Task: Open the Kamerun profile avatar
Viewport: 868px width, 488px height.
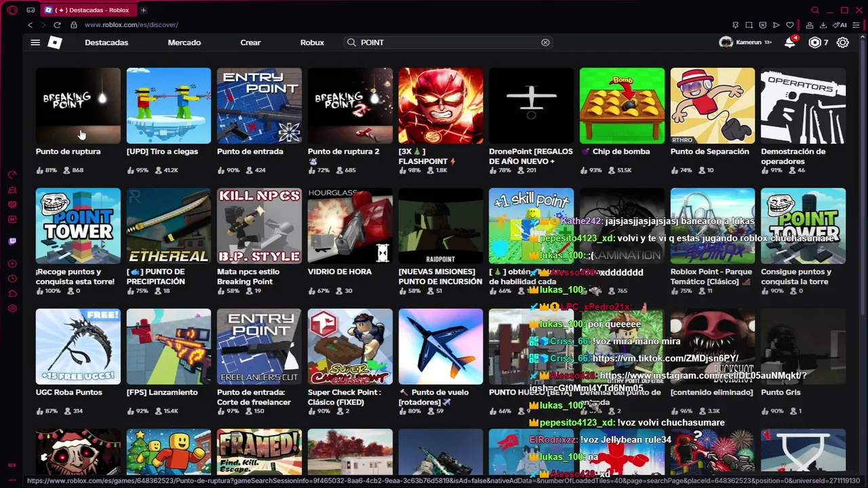Action: 726,42
